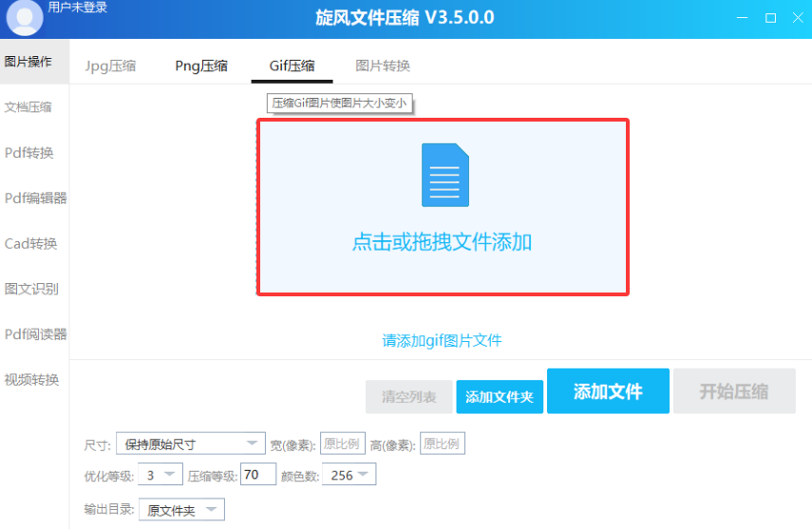812x529 pixels.
Task: Open the 优化等级 dropdown showing 3
Action: (x=161, y=475)
